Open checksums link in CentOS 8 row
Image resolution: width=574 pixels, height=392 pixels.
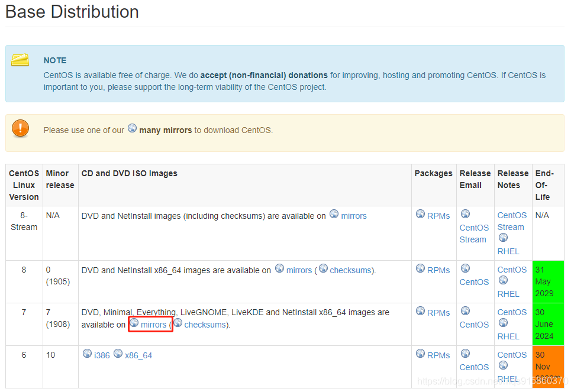pyautogui.click(x=351, y=271)
